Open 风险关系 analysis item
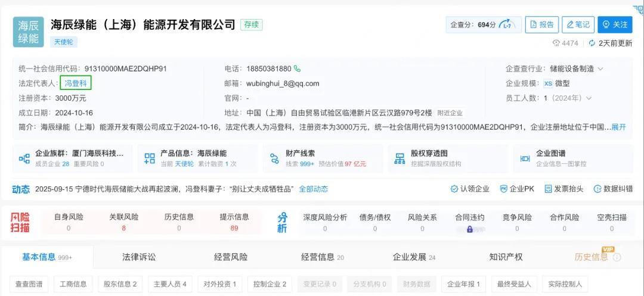Image resolution: width=644 pixels, height=296 pixels. point(422,222)
